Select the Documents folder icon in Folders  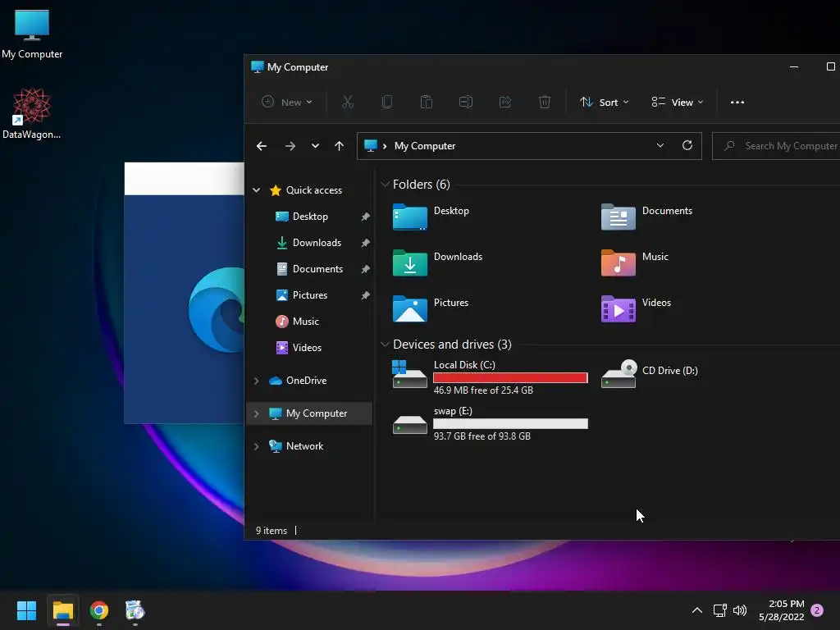point(619,217)
